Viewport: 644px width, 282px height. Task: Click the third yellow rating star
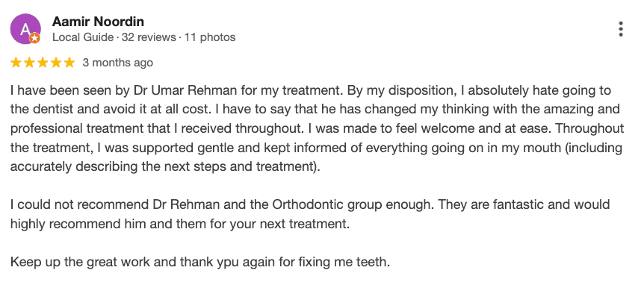point(43,63)
